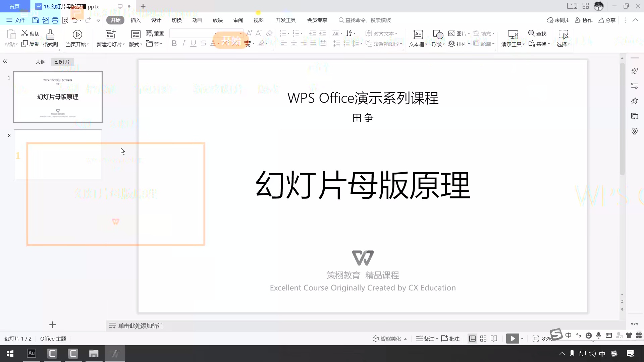This screenshot has height=362, width=644.
Task: Open the Select (选择) tool
Action: (x=563, y=38)
